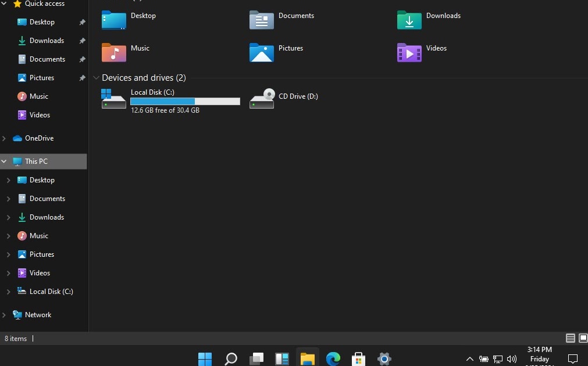Click the 8 items status text
This screenshot has height=366, width=588.
click(x=15, y=339)
